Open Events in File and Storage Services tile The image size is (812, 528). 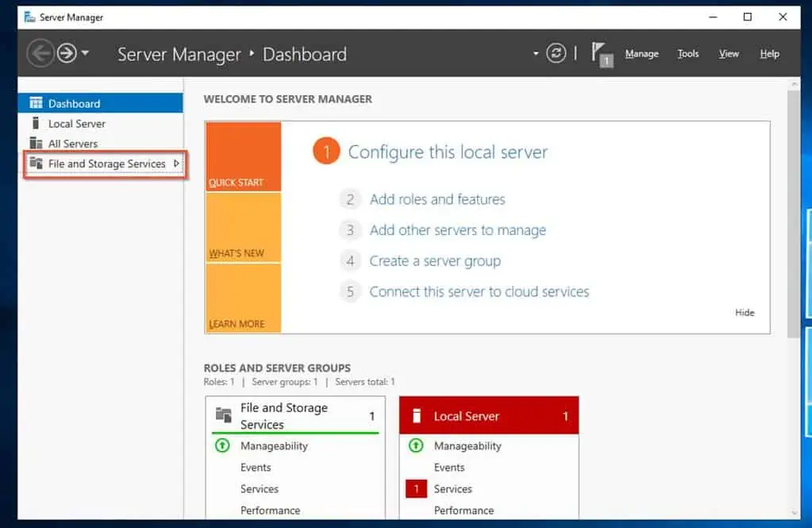(256, 468)
